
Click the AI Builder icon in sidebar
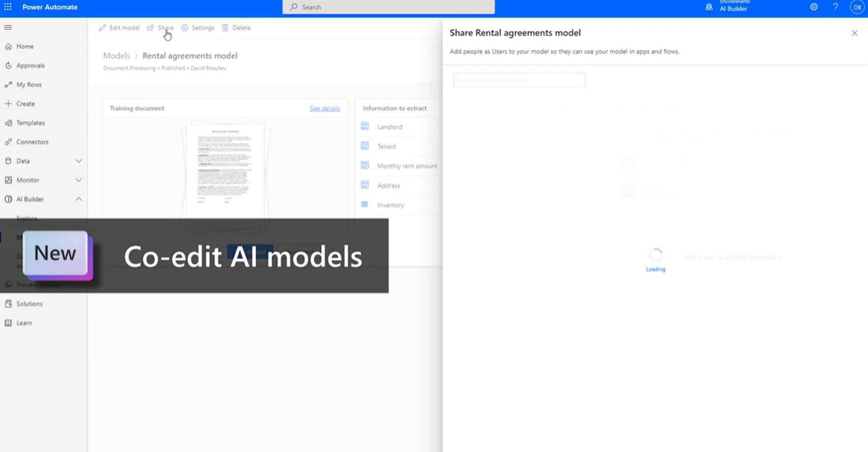point(8,199)
